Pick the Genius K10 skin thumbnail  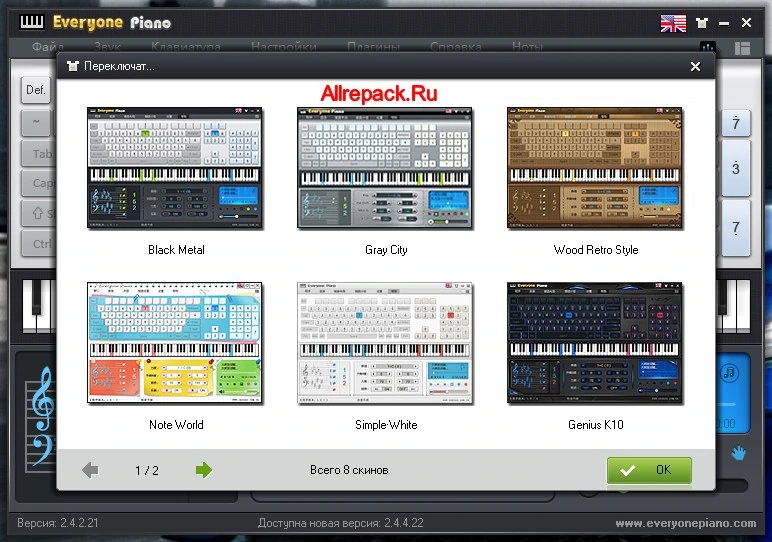(x=595, y=343)
